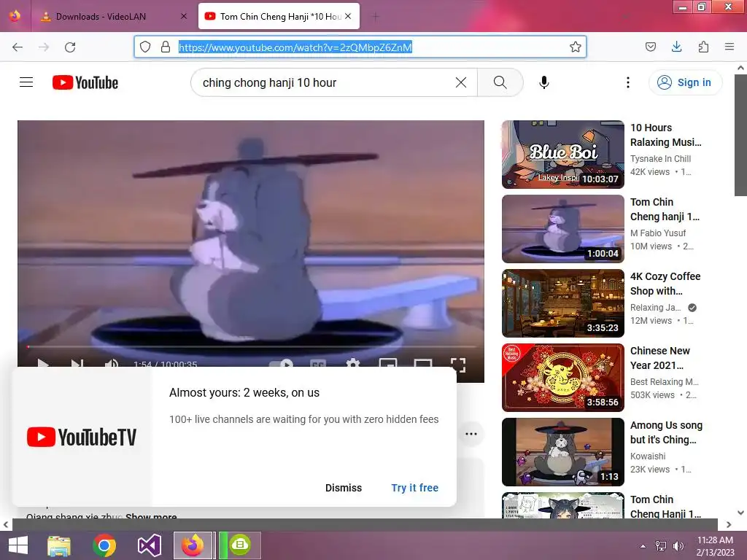Viewport: 747px width, 560px height.
Task: Open tracking protection shield icon
Action: tap(145, 47)
